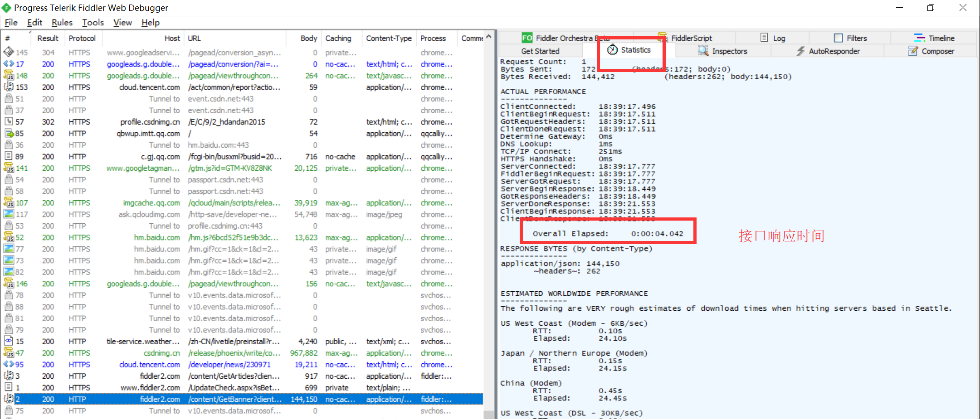Select the tile-service.weather session row
This screenshot has height=419, width=980.
click(242, 342)
